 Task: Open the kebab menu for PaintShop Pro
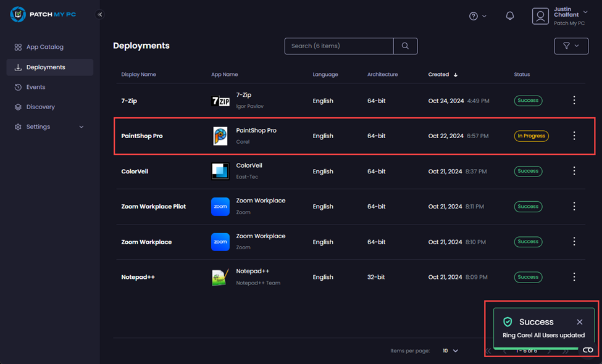click(x=574, y=136)
